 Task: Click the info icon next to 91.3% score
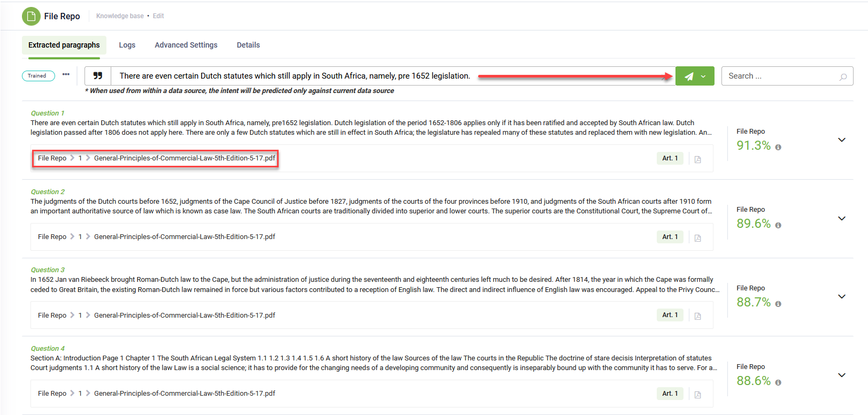click(x=778, y=147)
